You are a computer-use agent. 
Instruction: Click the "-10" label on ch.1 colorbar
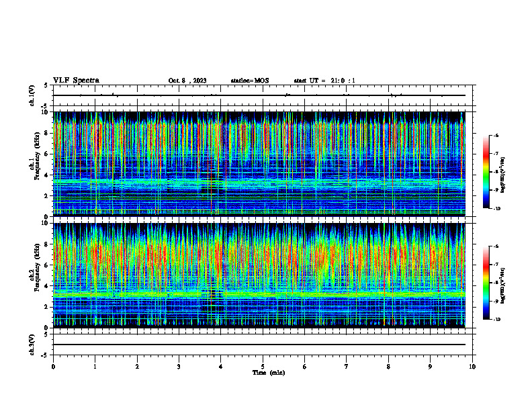coord(497,209)
